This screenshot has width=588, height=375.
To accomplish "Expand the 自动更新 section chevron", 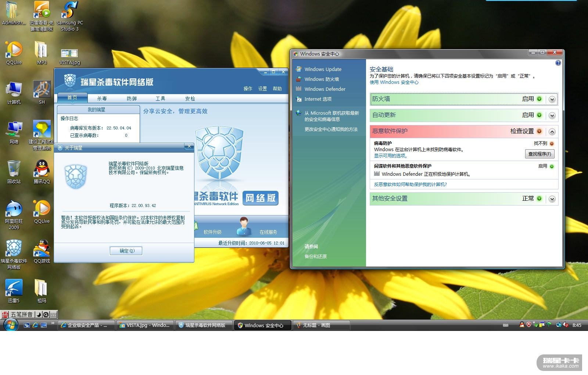I will coord(552,115).
